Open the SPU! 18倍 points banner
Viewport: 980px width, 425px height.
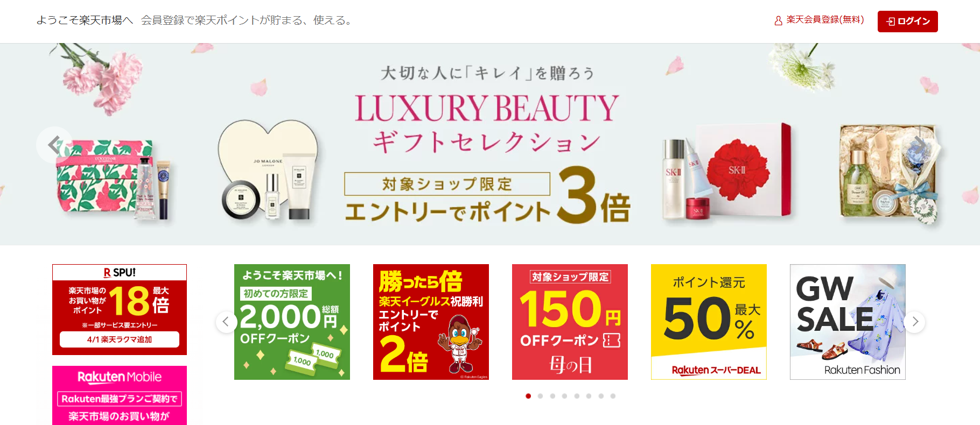coord(120,309)
